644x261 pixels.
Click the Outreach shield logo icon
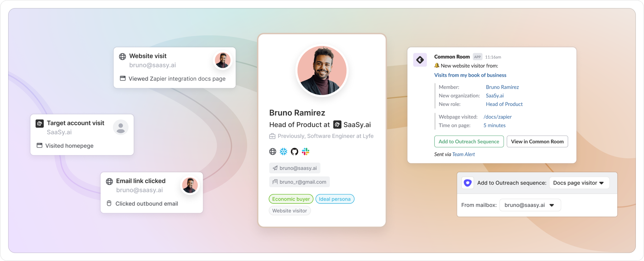[x=468, y=183]
